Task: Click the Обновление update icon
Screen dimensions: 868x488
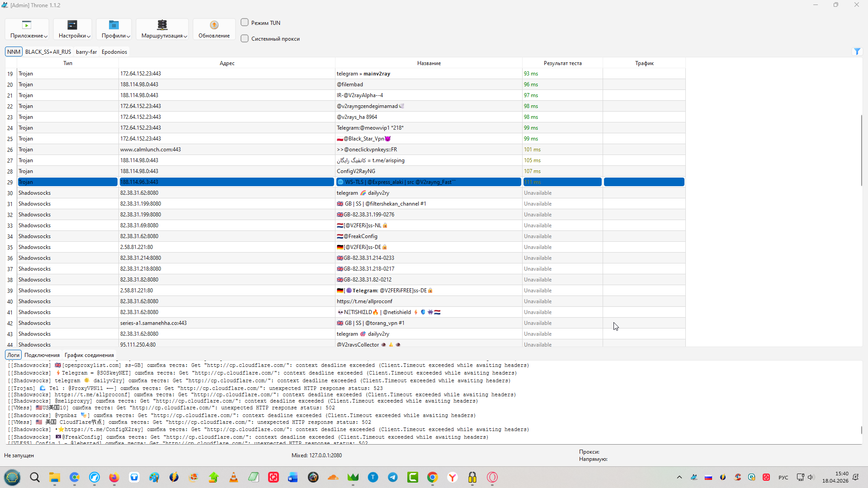Action: pos(214,25)
